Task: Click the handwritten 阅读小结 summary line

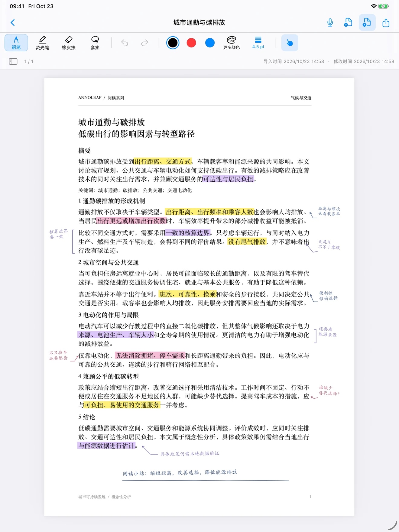Action: click(180, 473)
